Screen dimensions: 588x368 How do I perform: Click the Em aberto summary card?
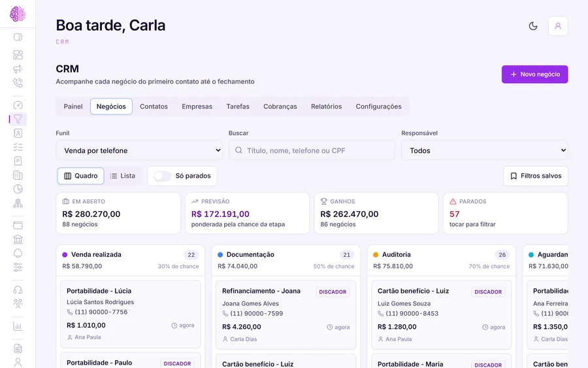tap(118, 213)
